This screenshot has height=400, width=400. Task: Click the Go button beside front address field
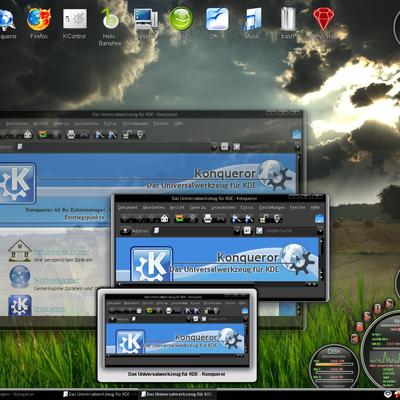(x=247, y=231)
